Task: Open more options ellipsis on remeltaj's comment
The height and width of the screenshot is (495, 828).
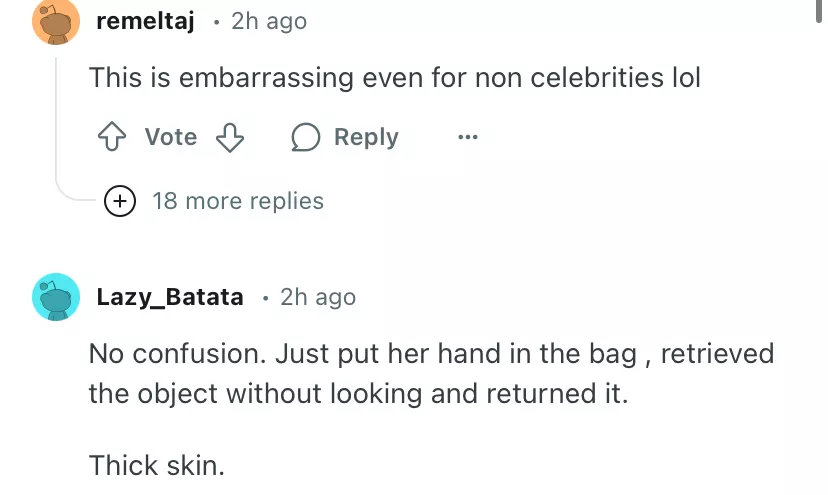Action: click(x=467, y=137)
